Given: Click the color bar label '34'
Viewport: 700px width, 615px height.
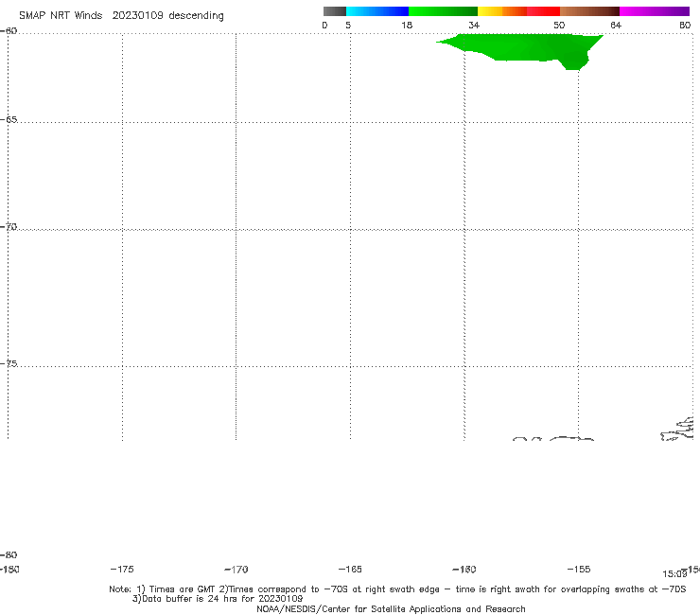Looking at the screenshot, I should pos(474,26).
